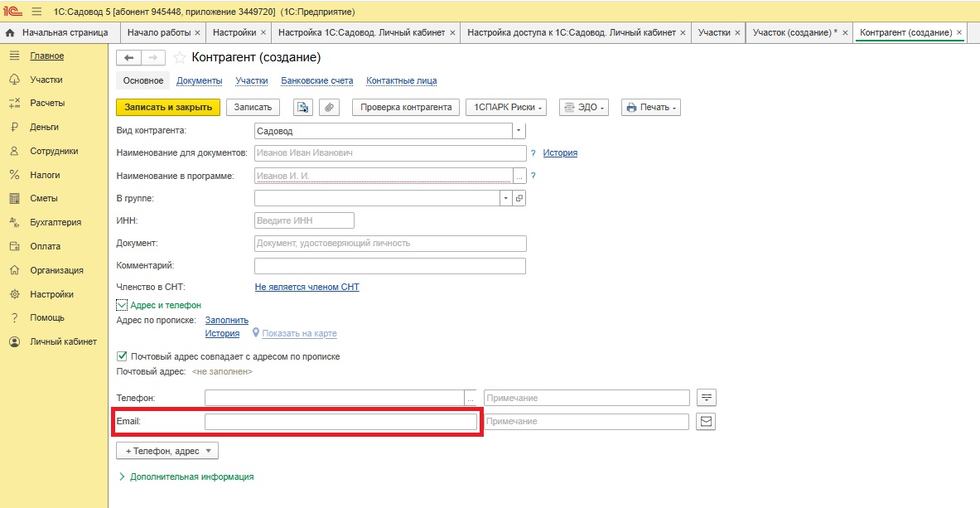This screenshot has width=980, height=508.
Task: Click into the Телефон input field
Action: (335, 398)
